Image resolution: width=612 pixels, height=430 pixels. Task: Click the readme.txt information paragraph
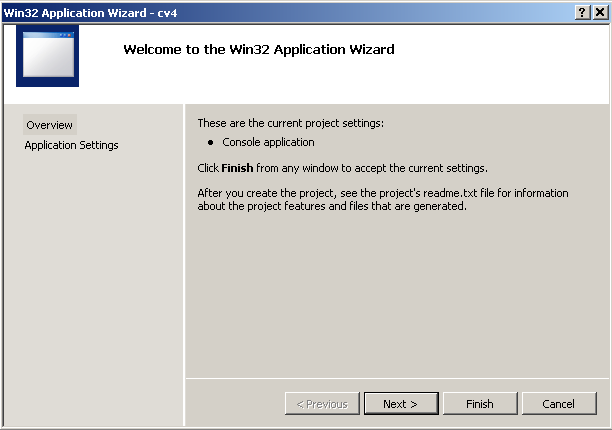point(382,199)
